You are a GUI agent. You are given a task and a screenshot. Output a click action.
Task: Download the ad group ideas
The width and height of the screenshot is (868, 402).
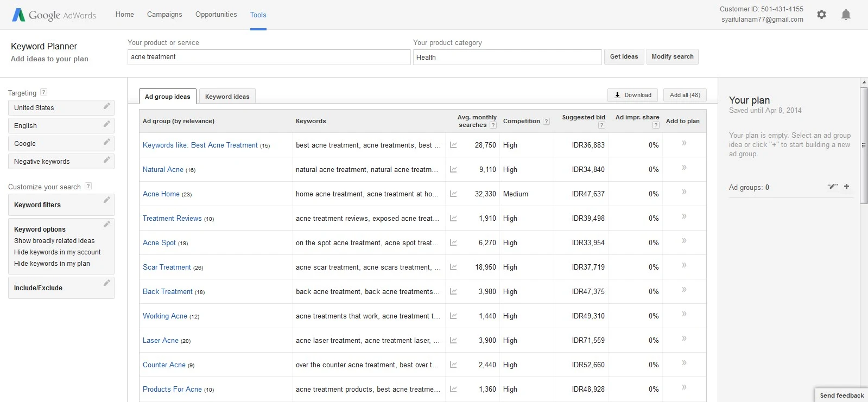[633, 95]
